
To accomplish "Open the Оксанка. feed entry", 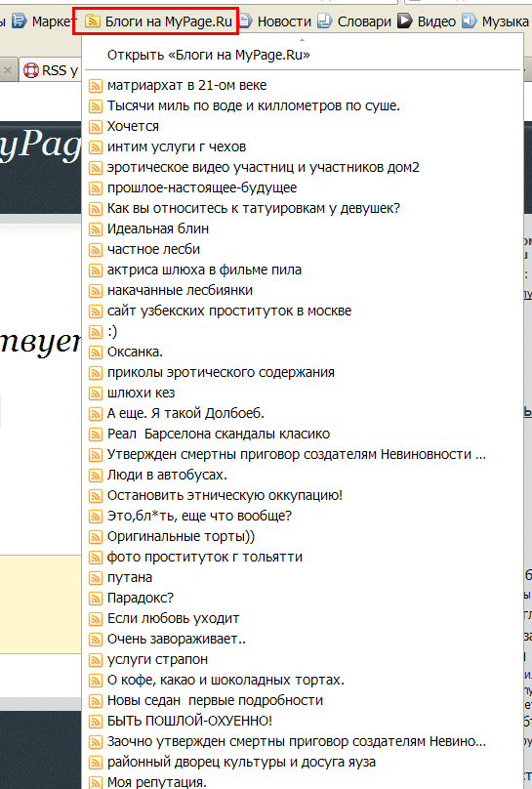I will click(x=302, y=353).
